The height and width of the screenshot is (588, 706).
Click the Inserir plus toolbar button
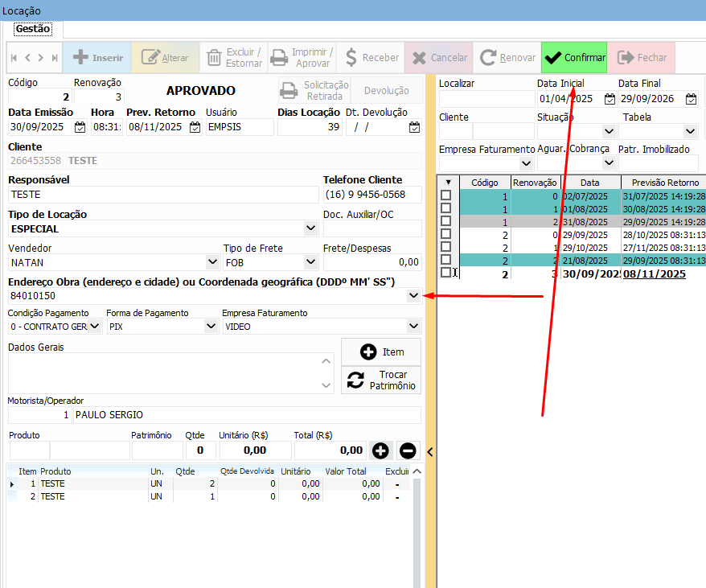tap(97, 58)
